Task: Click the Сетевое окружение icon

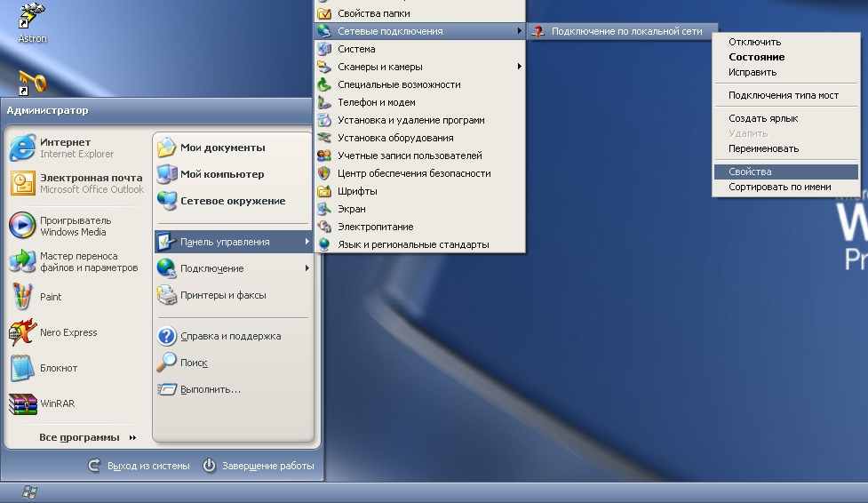Action: pos(166,201)
